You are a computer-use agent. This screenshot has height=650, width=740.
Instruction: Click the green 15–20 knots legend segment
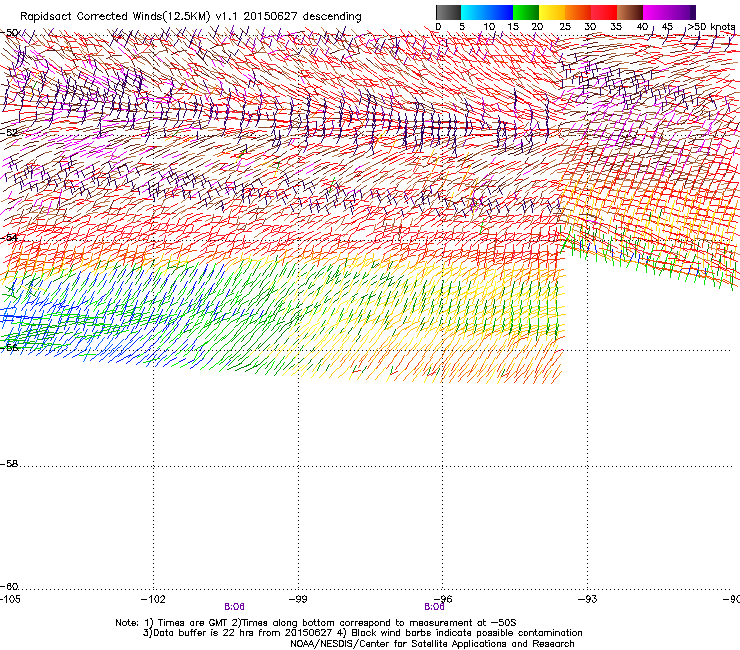pyautogui.click(x=526, y=12)
